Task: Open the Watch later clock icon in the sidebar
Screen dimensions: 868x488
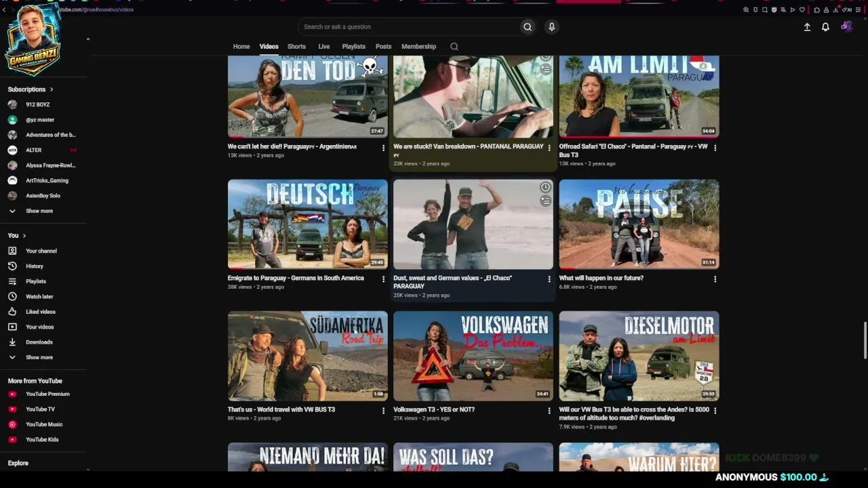Action: pyautogui.click(x=12, y=296)
